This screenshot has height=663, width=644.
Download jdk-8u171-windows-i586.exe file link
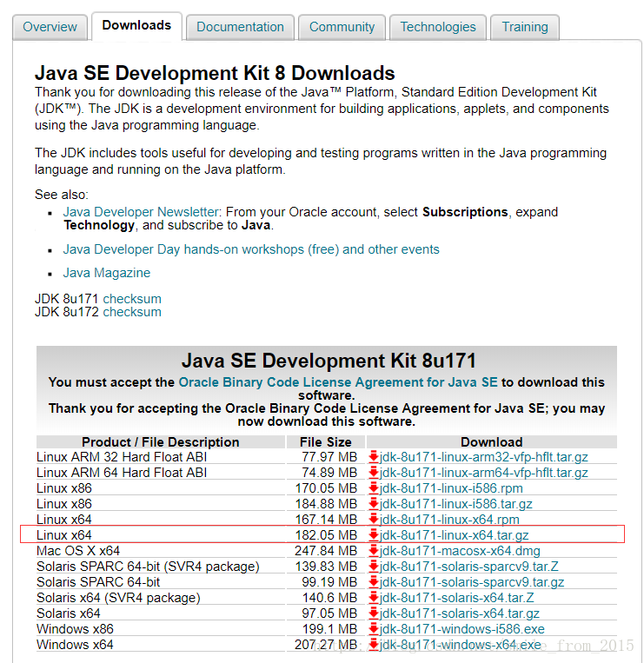tap(462, 629)
